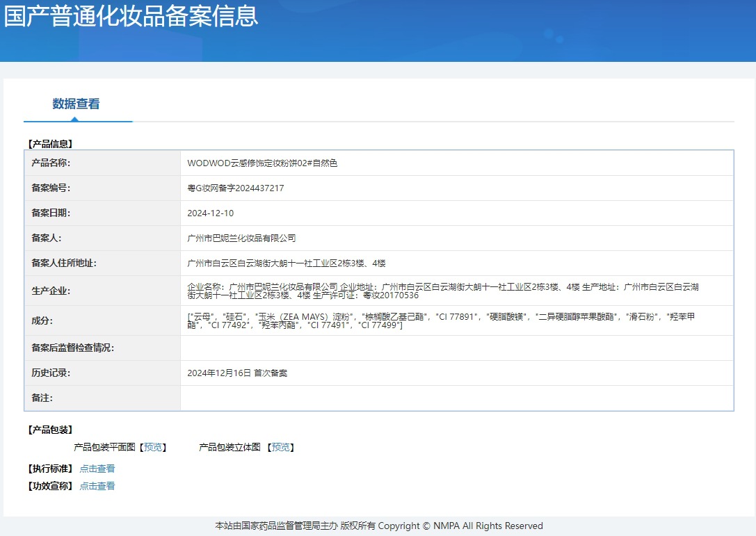Select the 备案人 value 广州市巴妮兰化妆品有限公司

coord(241,238)
